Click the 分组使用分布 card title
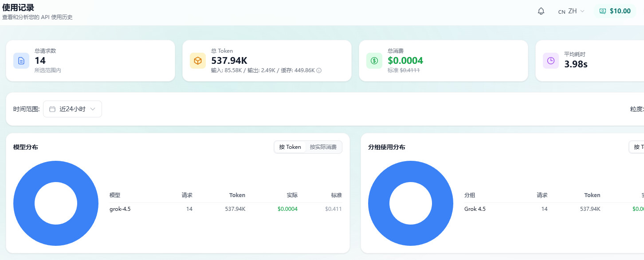The width and height of the screenshot is (644, 260). click(x=387, y=147)
